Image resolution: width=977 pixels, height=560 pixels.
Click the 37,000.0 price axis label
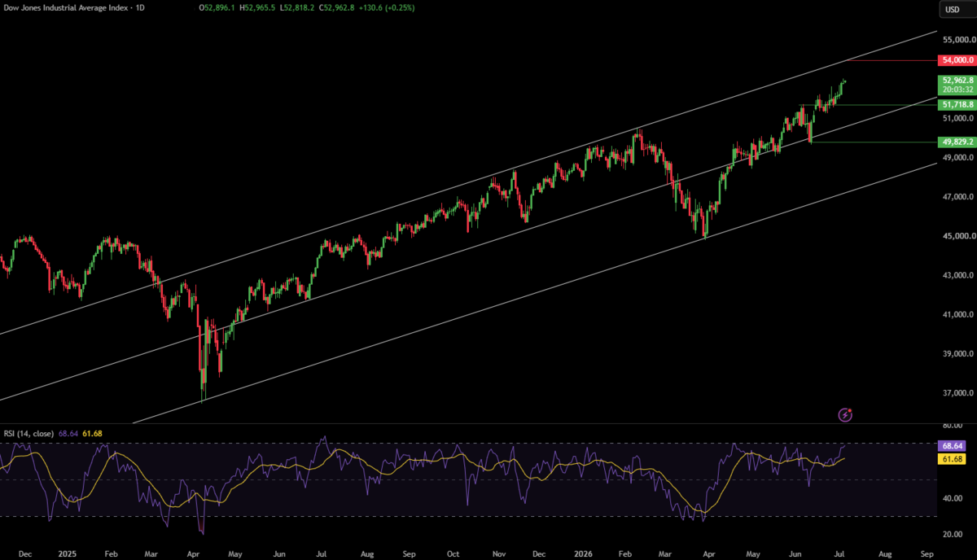tap(958, 392)
